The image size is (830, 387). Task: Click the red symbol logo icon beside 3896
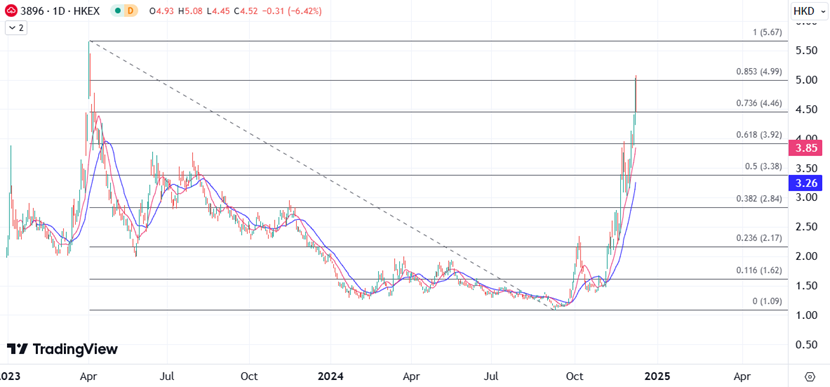(x=11, y=11)
